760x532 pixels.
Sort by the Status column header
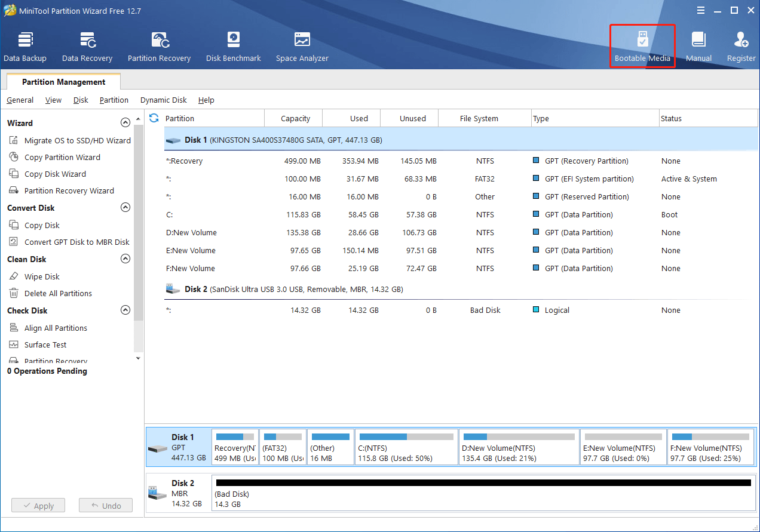[x=708, y=118]
